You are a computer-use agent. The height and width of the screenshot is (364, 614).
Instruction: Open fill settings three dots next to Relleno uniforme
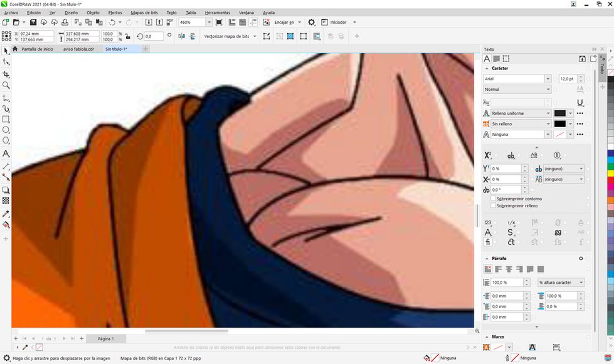[x=580, y=113]
